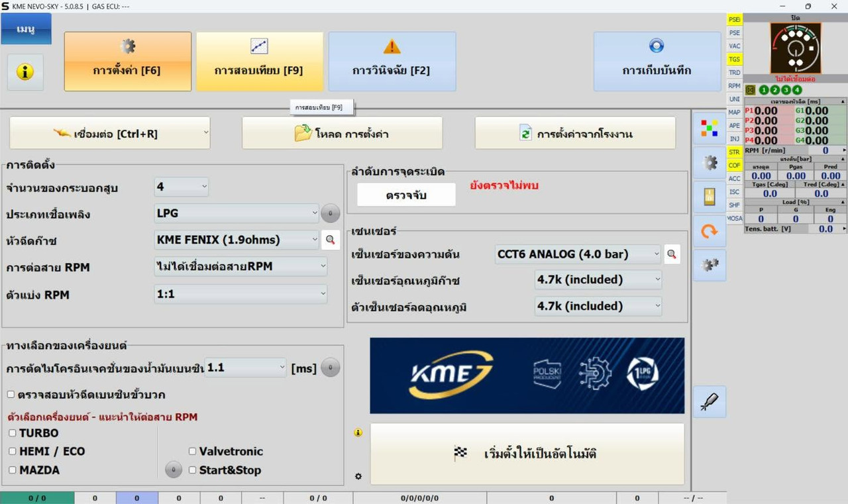Click the เริ่มตั้งให้เป็นอัตโนมัติ auto-setup button
Screen dimensions: 848x504
(x=527, y=454)
